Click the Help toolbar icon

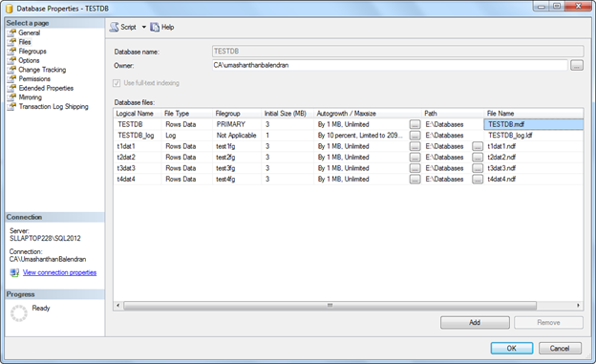point(155,27)
